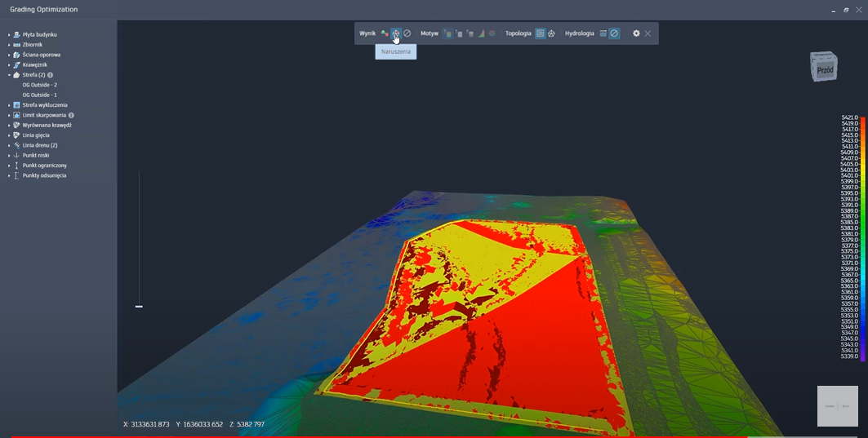Screen dimensions: 868x438
Task: Select the OG Outside - 2 zone
Action: [40, 85]
